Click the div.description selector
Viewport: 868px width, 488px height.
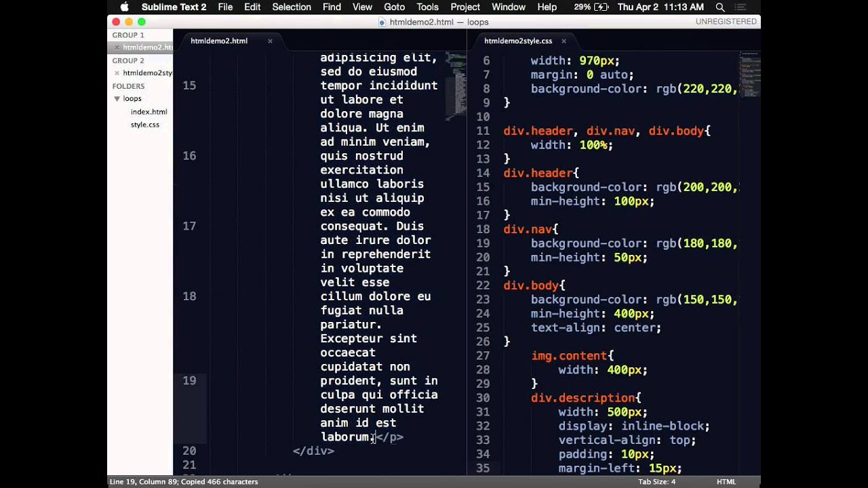[583, 398]
